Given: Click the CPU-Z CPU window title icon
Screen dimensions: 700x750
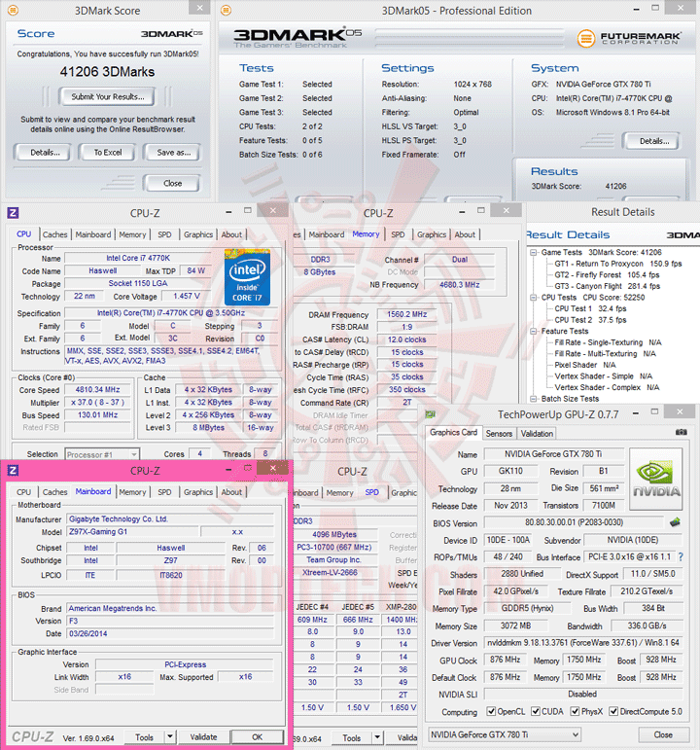Looking at the screenshot, I should coord(13,213).
